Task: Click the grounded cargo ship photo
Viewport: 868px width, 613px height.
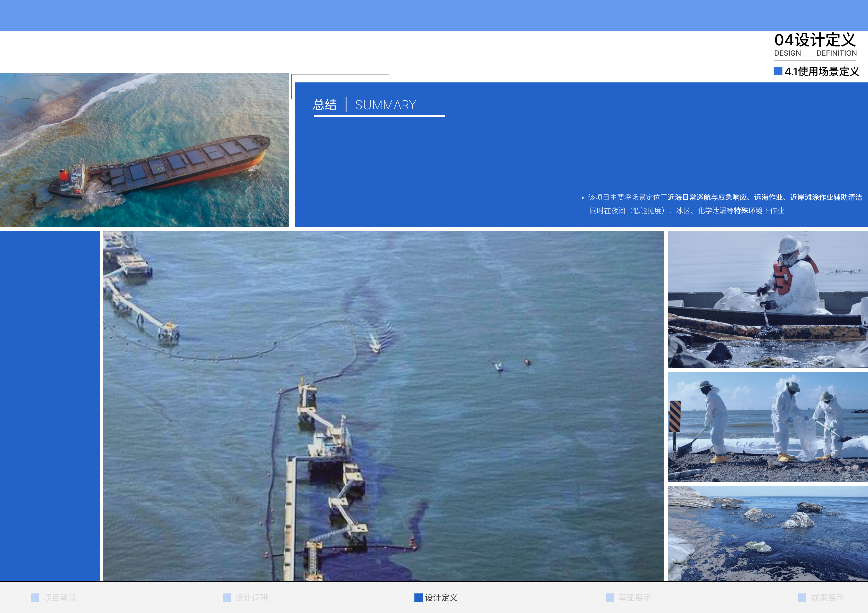Action: (x=144, y=150)
